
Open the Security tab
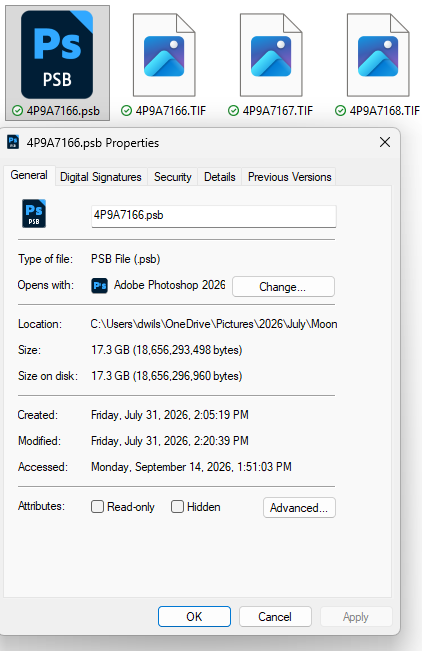[173, 177]
